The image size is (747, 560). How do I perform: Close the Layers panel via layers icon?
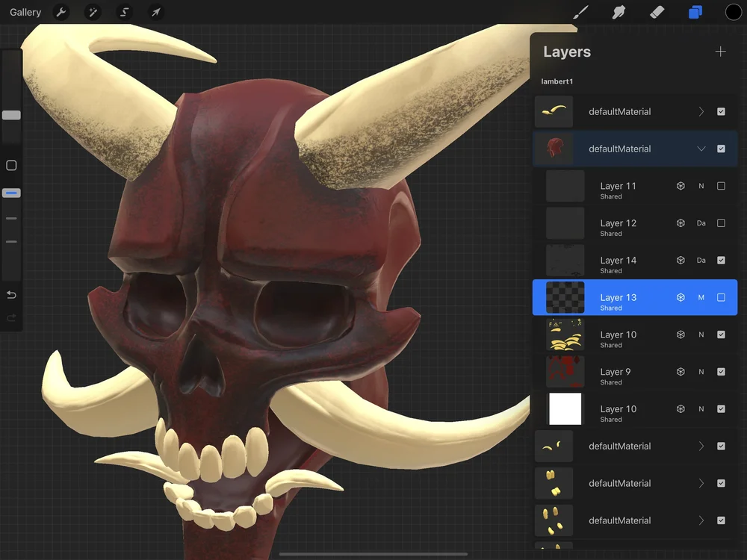(x=695, y=12)
